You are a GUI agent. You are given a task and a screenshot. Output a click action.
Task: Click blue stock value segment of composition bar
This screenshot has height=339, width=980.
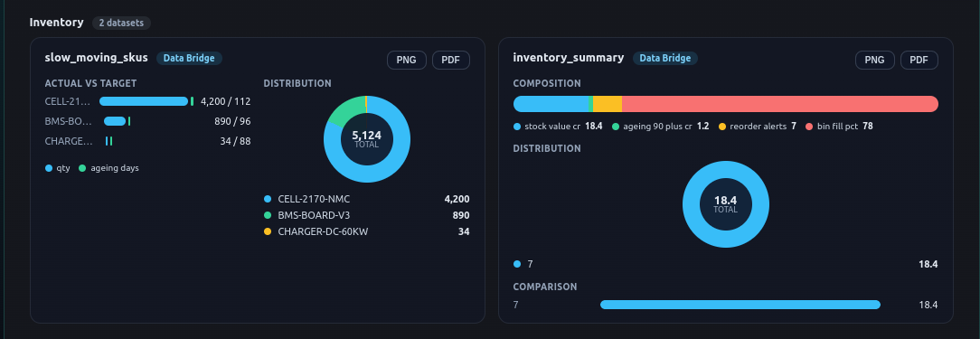551,104
